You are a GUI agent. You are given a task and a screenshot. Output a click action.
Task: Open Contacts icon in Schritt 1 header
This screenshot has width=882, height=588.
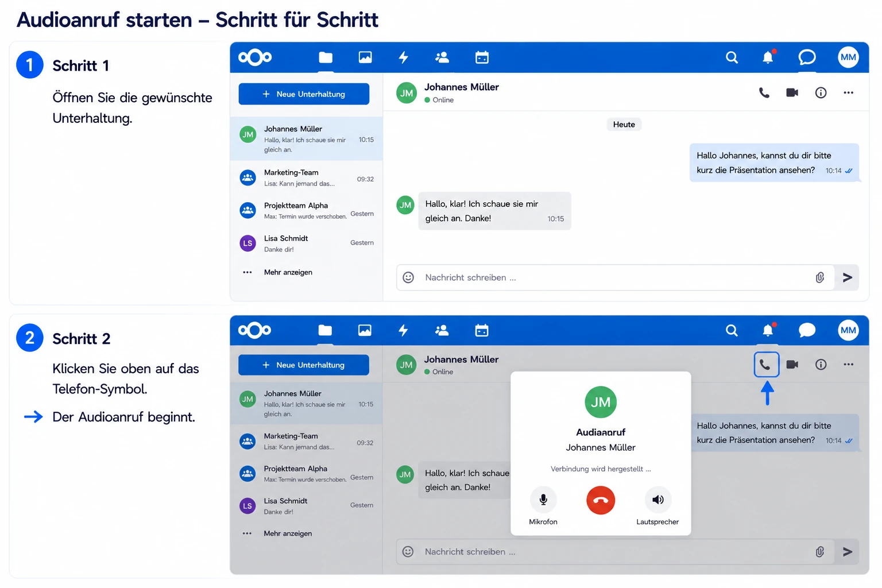(442, 57)
